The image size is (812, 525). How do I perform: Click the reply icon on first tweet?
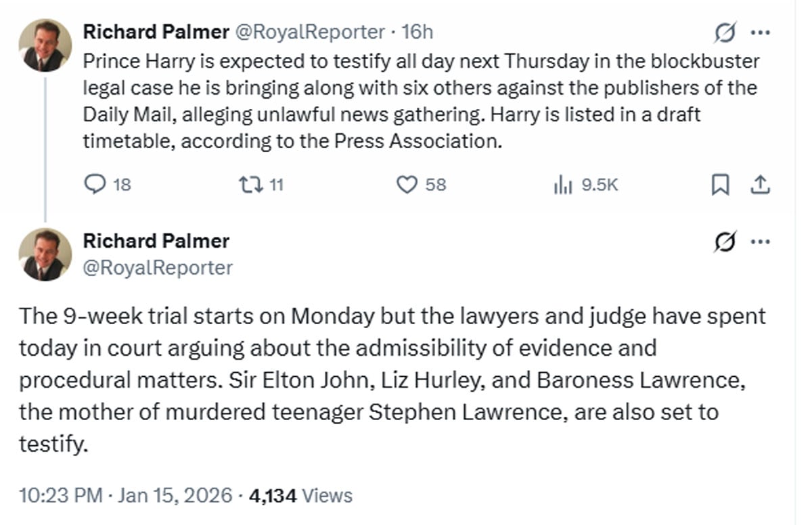(95, 184)
